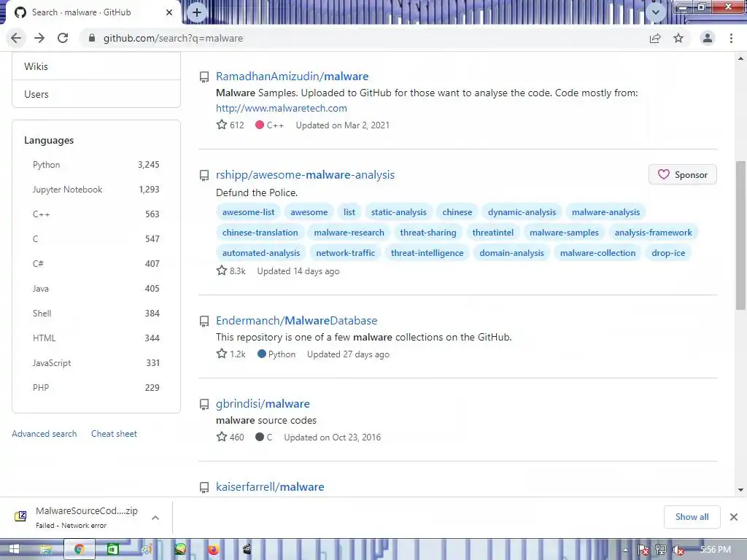
Task: Filter results by PHP language
Action: pos(96,388)
